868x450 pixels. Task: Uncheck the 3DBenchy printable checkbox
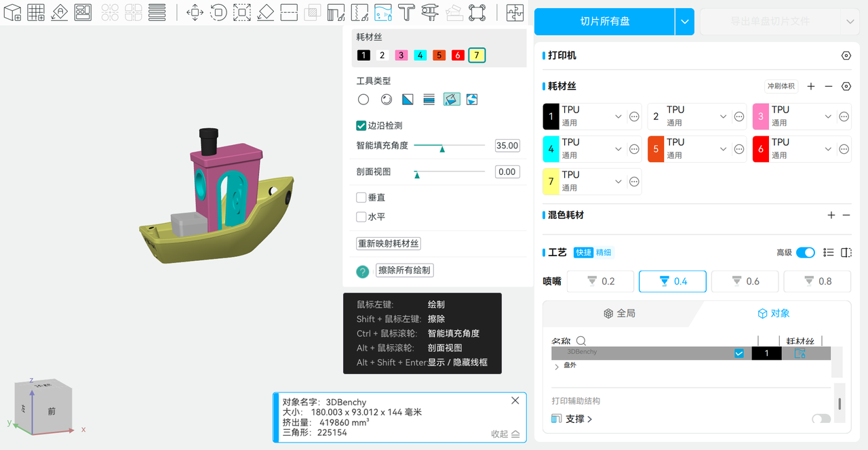tap(739, 353)
